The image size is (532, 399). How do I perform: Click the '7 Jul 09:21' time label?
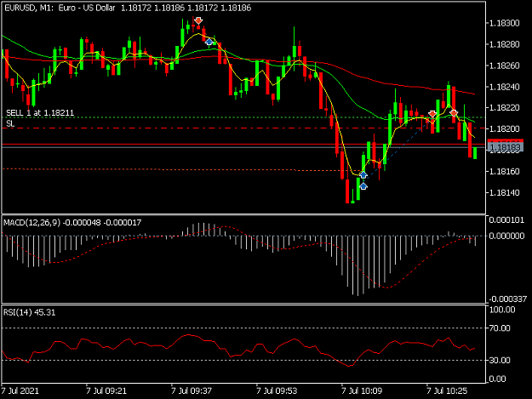point(106,390)
